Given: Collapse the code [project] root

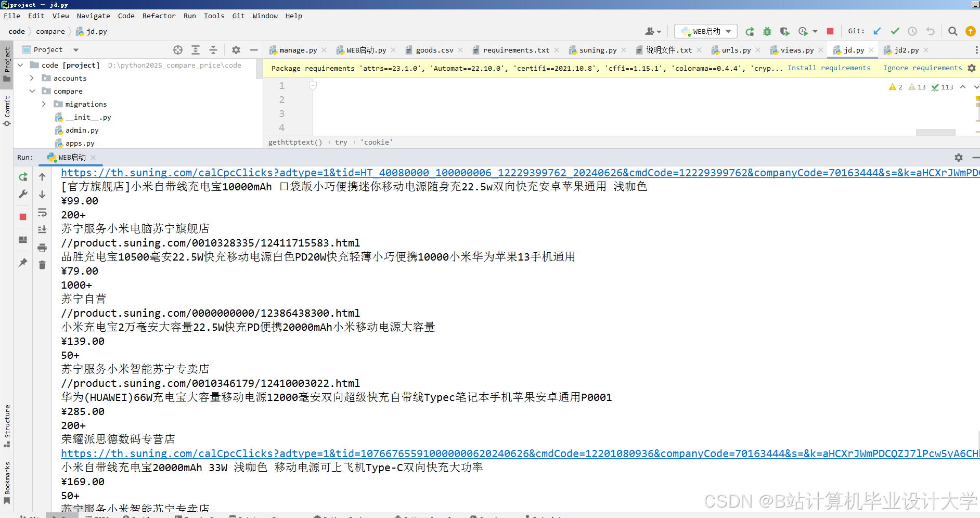Looking at the screenshot, I should [21, 65].
